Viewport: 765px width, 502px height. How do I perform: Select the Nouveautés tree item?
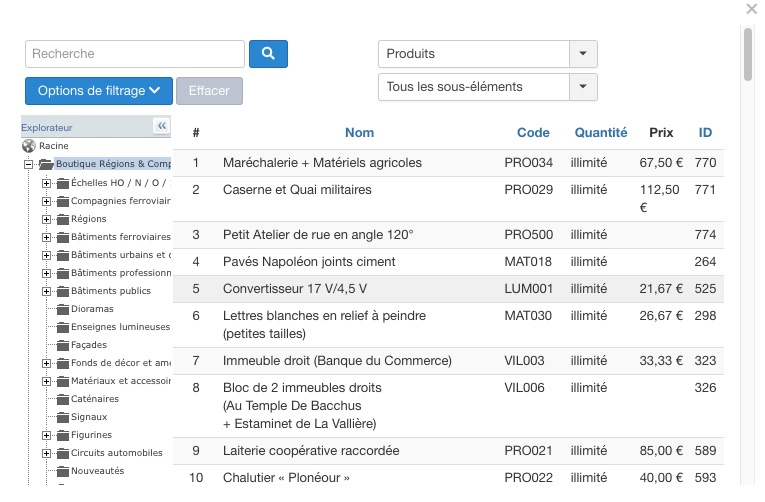[97, 471]
